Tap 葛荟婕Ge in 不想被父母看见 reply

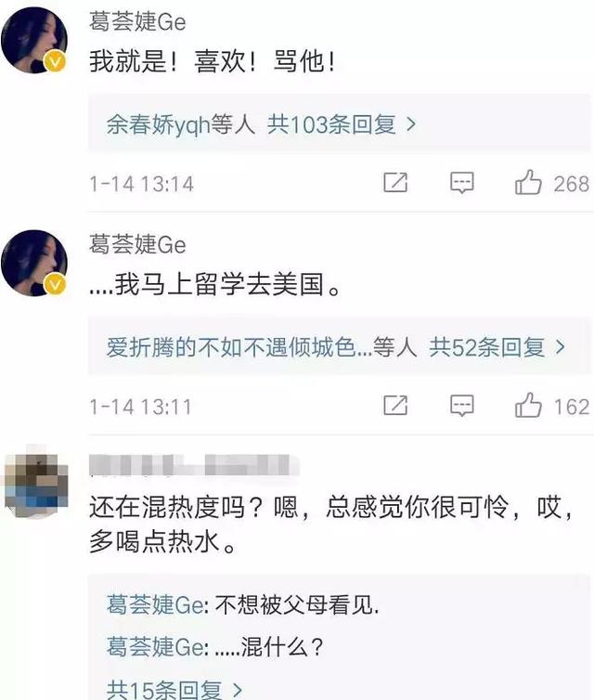[x=155, y=605]
